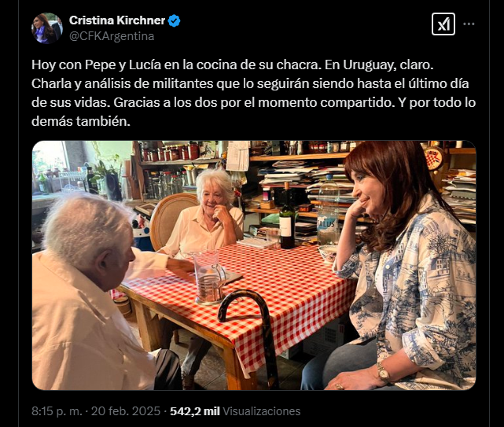This screenshot has width=504, height=427.
Task: Click the words "demás también." in tweet
Action: point(81,121)
